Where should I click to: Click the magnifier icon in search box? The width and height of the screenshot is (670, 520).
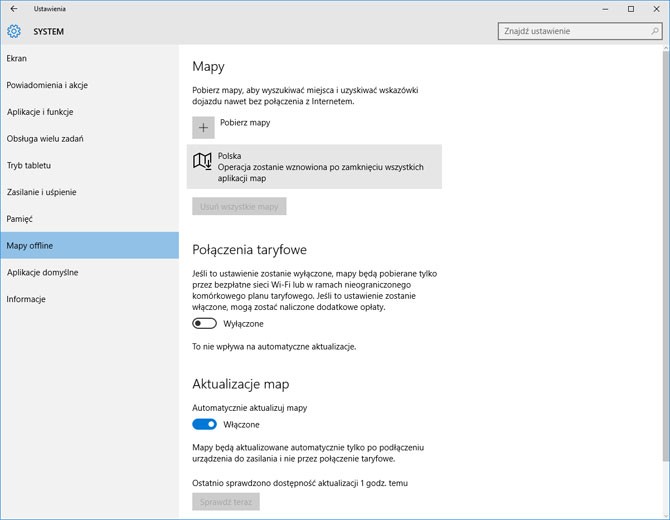click(655, 31)
